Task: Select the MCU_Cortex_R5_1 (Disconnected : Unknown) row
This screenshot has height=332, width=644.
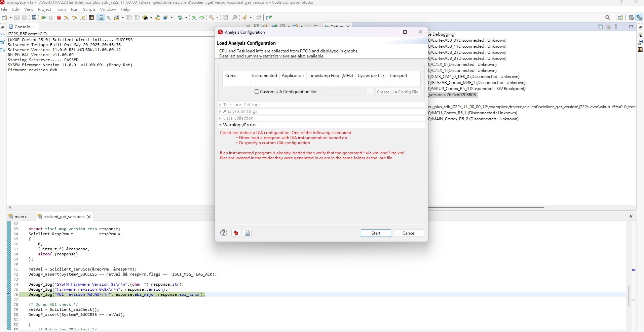Action: [x=473, y=113]
